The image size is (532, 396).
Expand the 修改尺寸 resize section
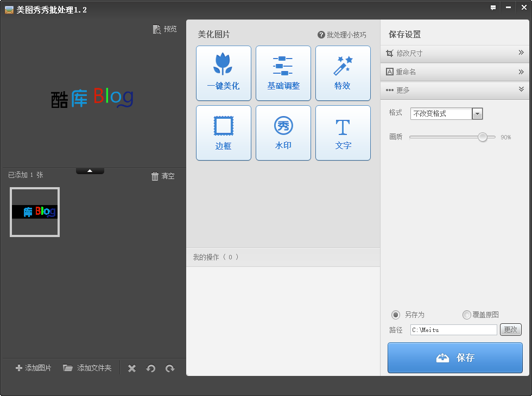(455, 53)
